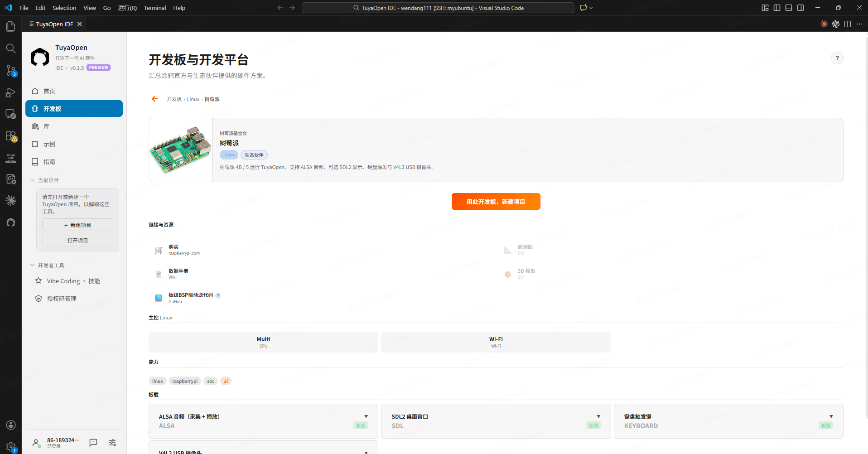Open 库 in sidebar
The image size is (868, 454).
(x=74, y=126)
